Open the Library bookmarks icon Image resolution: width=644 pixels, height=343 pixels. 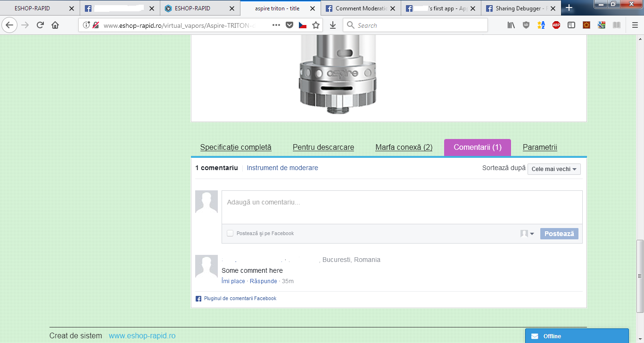pos(511,25)
